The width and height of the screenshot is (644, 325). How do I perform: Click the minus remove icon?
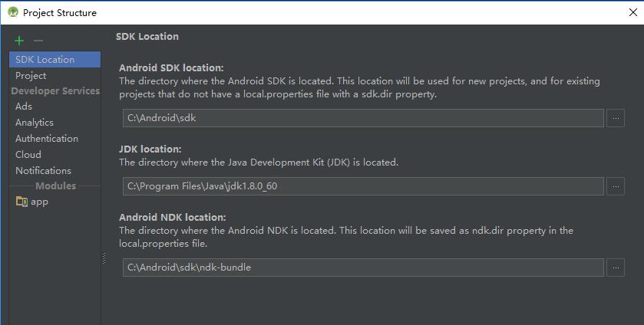click(x=38, y=41)
